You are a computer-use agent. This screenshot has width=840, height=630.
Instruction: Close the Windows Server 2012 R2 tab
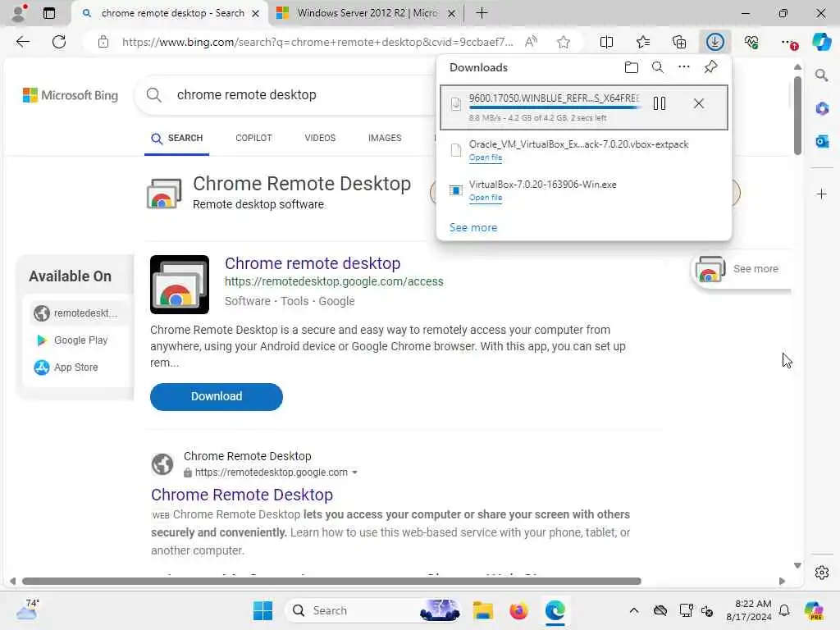click(452, 13)
